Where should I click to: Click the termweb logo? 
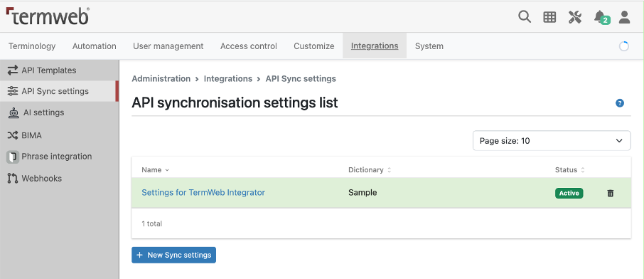pos(48,16)
